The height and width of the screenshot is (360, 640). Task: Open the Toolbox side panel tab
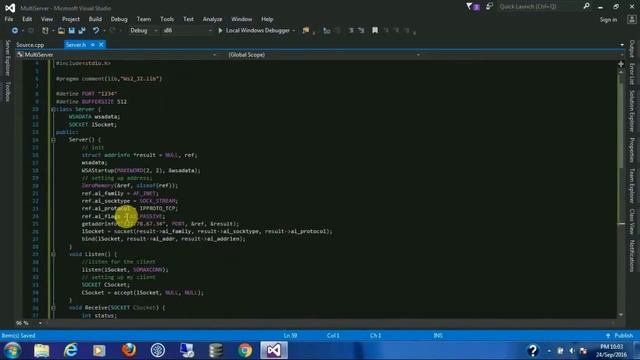[7, 91]
